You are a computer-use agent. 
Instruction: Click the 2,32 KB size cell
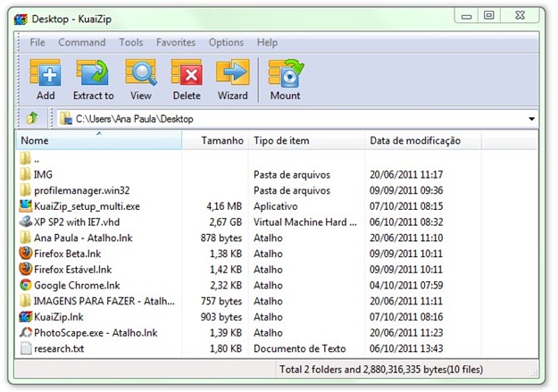226,285
